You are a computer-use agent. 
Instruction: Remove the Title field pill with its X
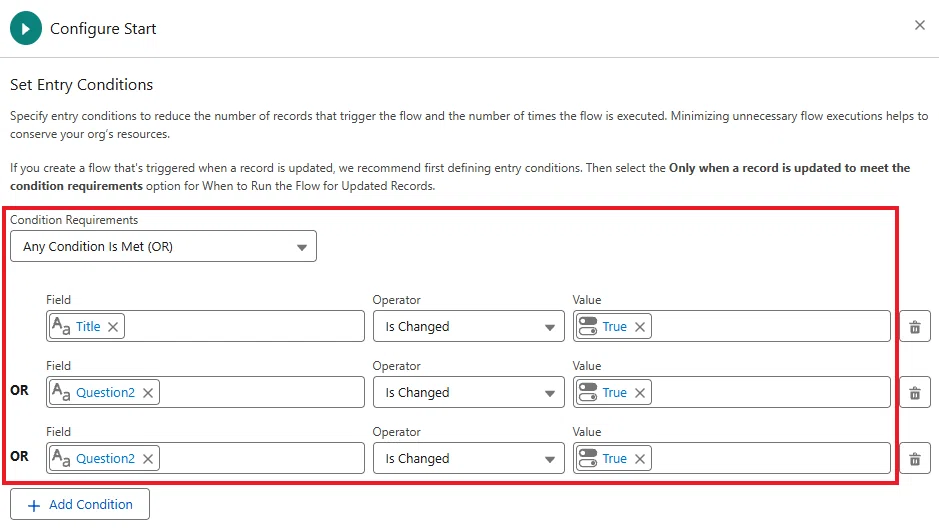click(113, 327)
